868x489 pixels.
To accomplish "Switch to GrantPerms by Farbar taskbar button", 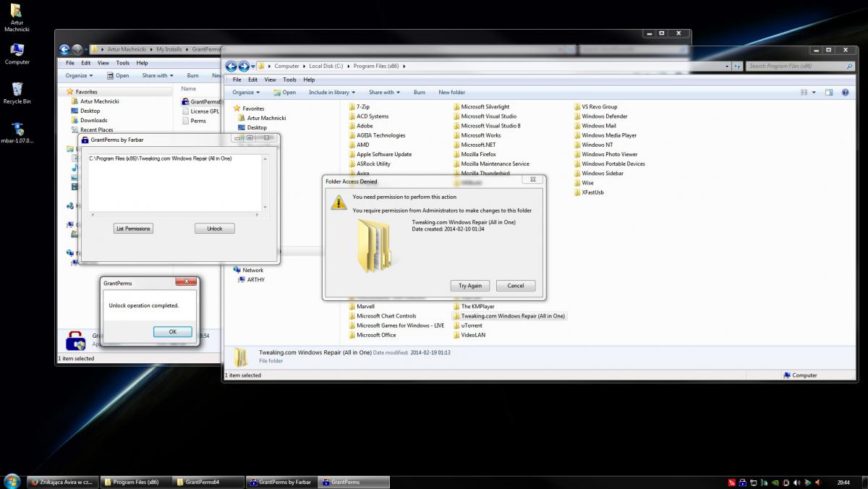I will coord(281,482).
